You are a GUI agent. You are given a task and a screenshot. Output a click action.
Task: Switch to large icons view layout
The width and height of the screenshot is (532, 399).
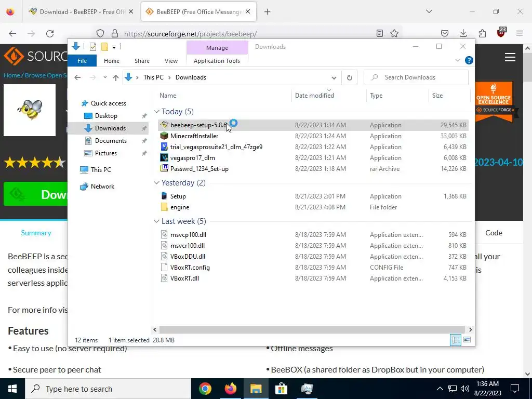[x=467, y=340]
